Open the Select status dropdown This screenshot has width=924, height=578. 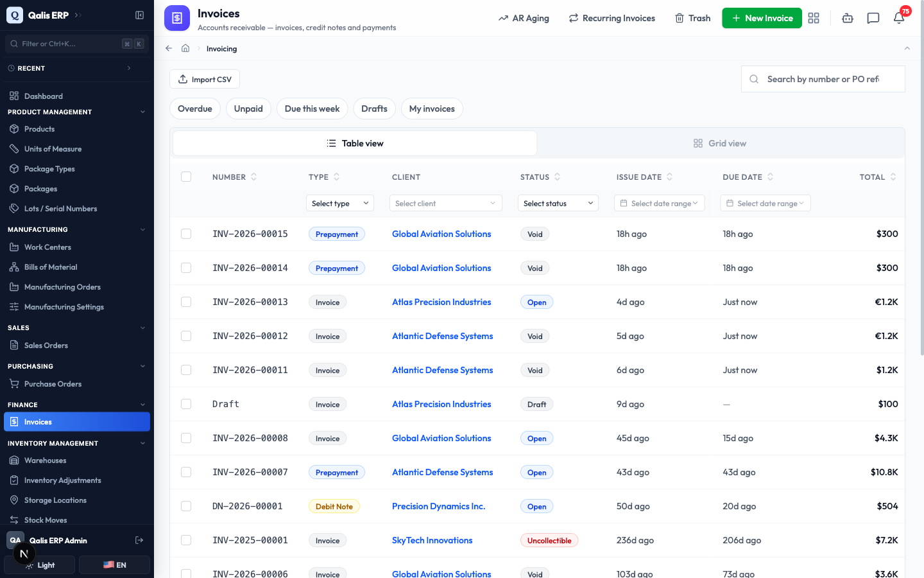click(558, 203)
